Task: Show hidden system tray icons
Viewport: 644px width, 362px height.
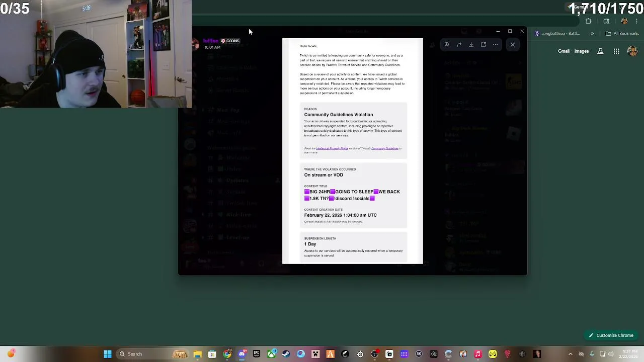Action: (x=570, y=354)
